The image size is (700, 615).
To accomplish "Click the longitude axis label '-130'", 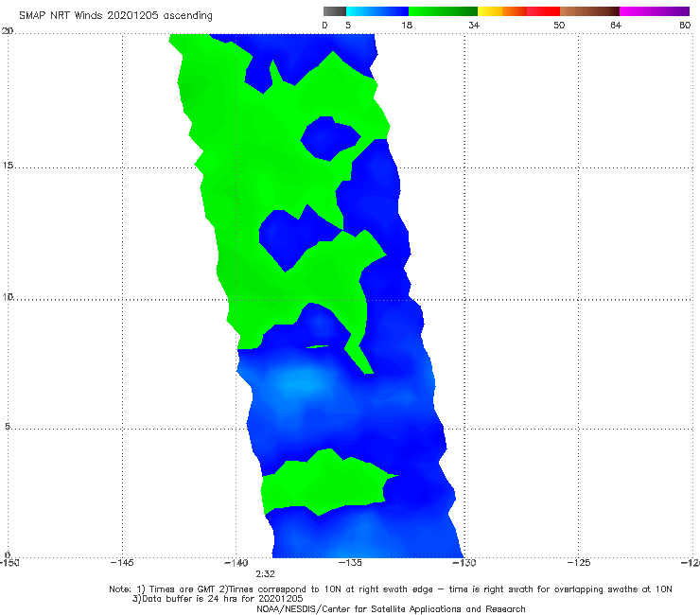I will pos(464,562).
